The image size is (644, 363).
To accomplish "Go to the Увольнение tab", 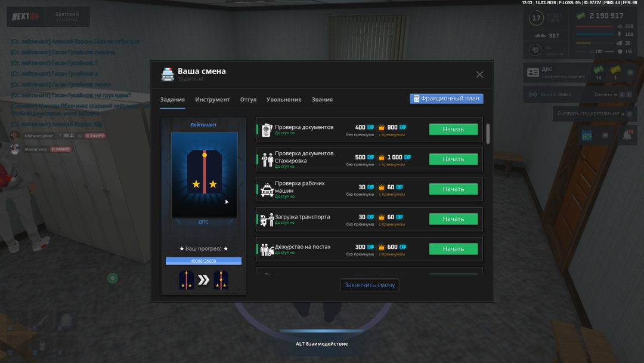I will pyautogui.click(x=284, y=100).
